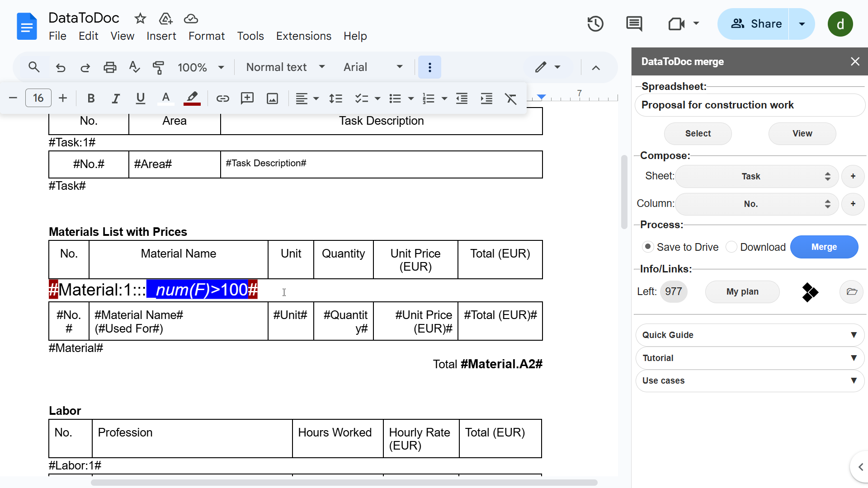This screenshot has width=868, height=488.
Task: Open the View menu
Action: 122,36
